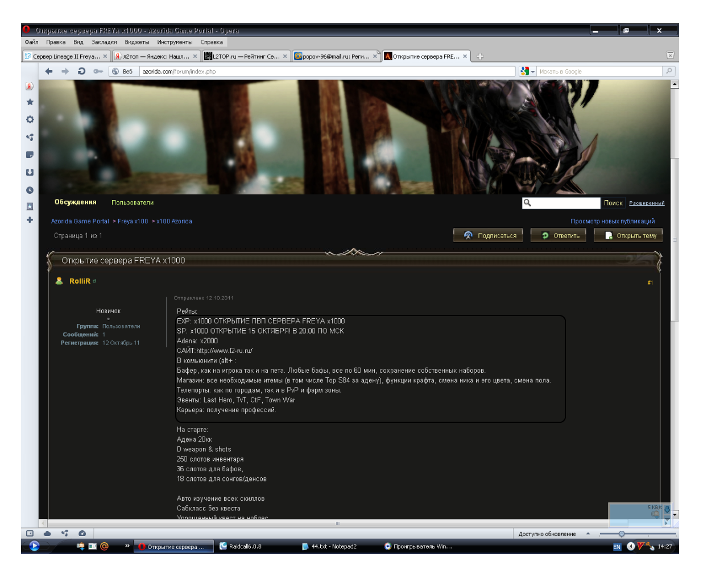Open the Инструменты menu
728x582 pixels.
pos(175,42)
